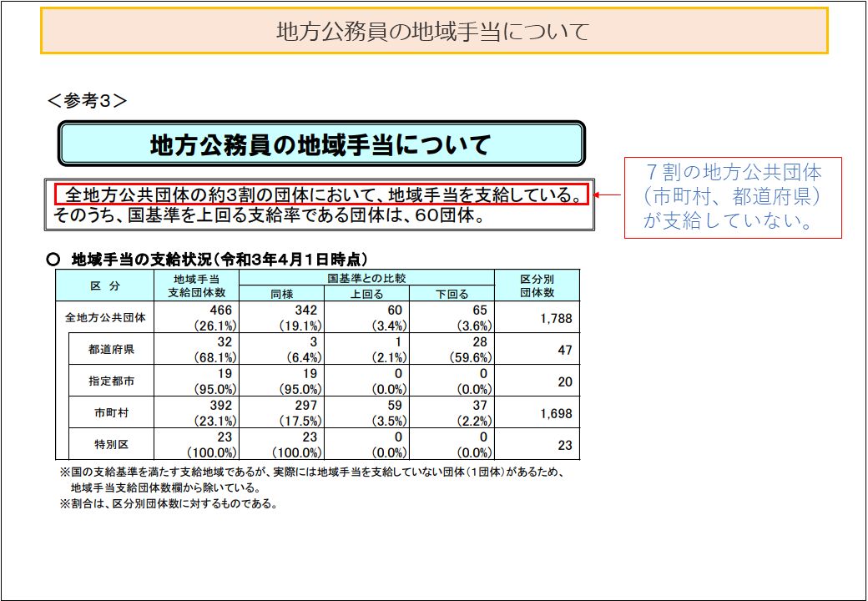
Task: Click the red-boxed sentence about 約3割の団体
Action: 320,194
